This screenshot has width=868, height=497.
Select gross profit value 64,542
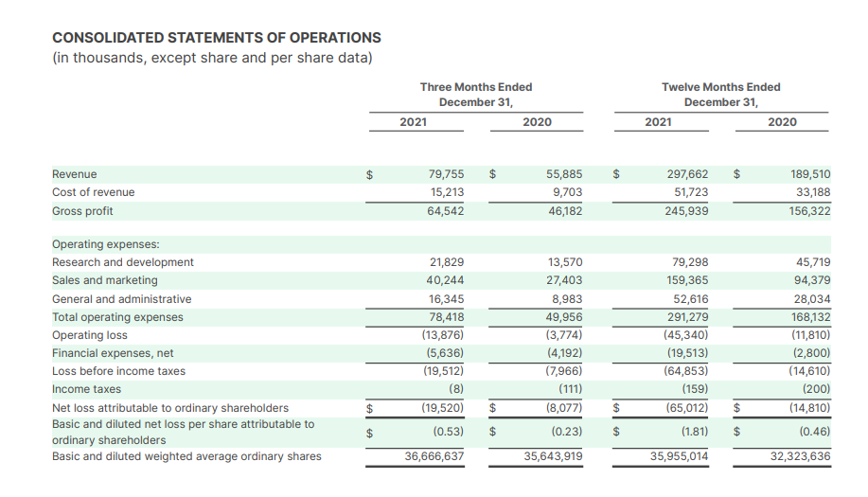[446, 211]
